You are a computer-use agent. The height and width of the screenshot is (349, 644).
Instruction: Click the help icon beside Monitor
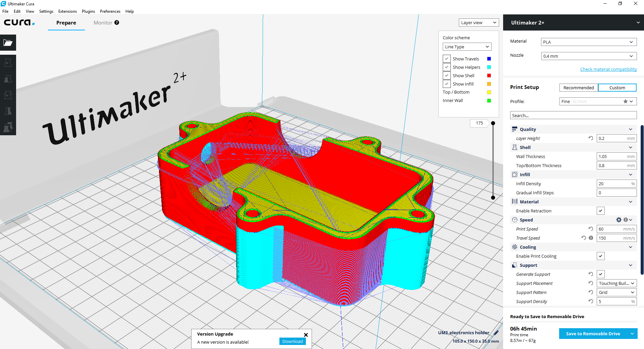click(x=117, y=22)
